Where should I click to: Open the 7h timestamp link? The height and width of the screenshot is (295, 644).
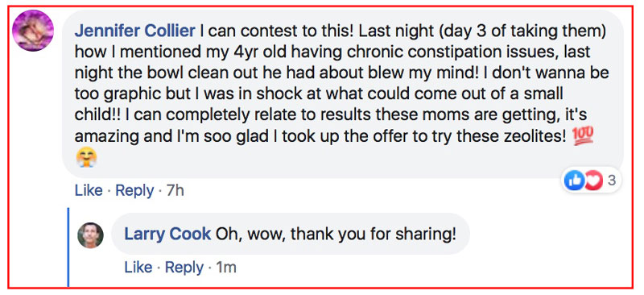[175, 190]
